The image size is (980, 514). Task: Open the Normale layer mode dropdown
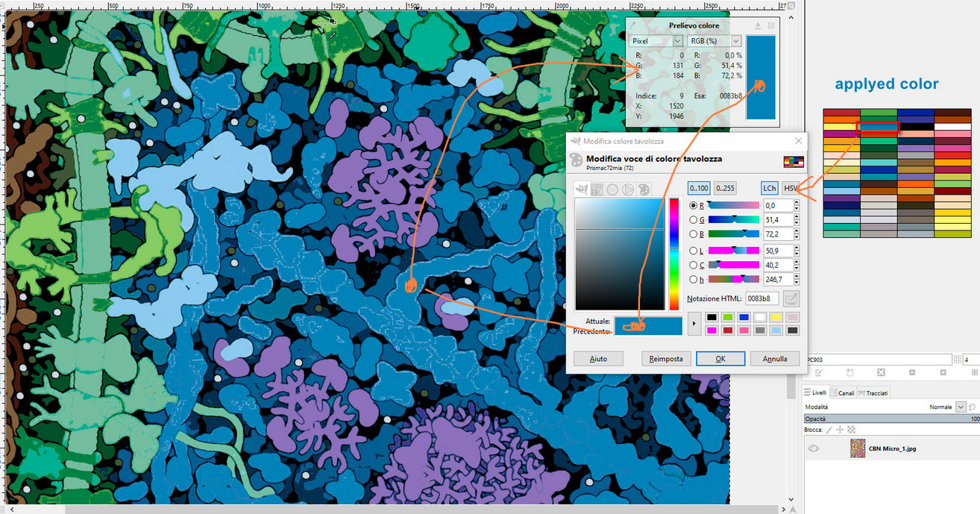(961, 407)
